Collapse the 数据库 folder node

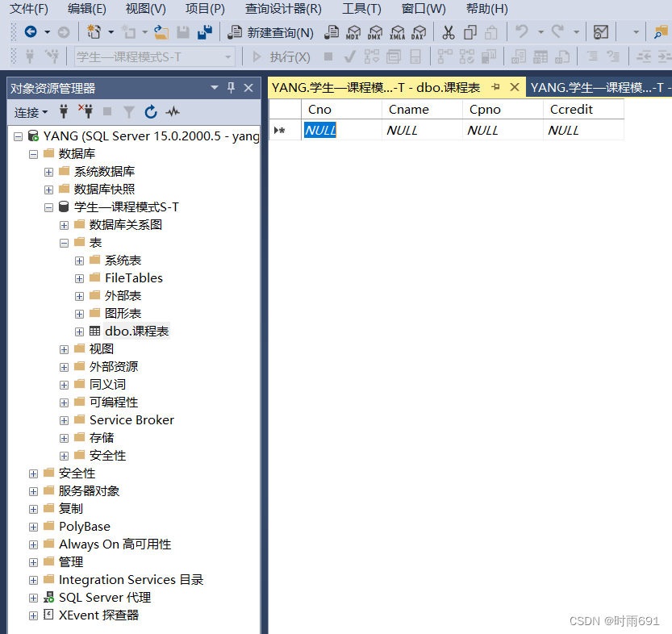pyautogui.click(x=33, y=154)
